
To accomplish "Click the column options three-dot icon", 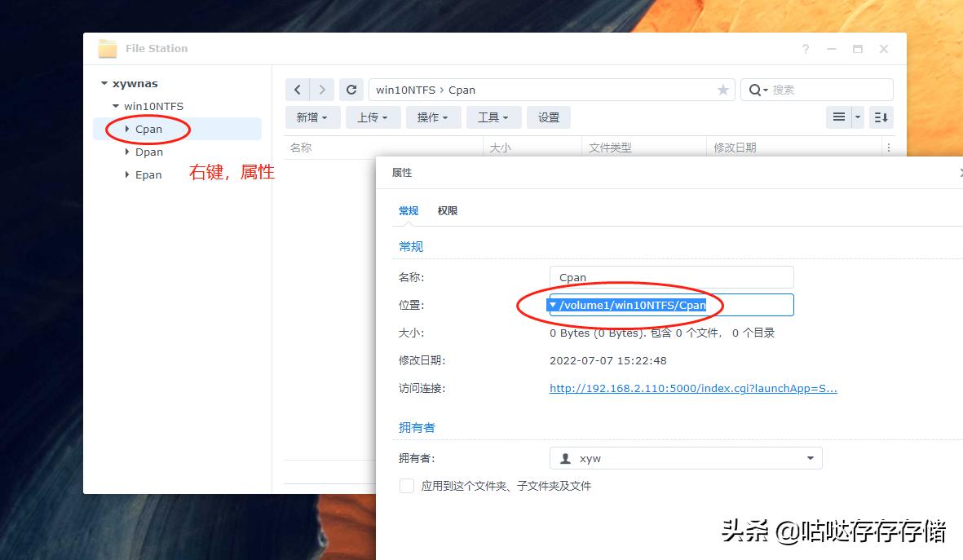I will tap(888, 148).
